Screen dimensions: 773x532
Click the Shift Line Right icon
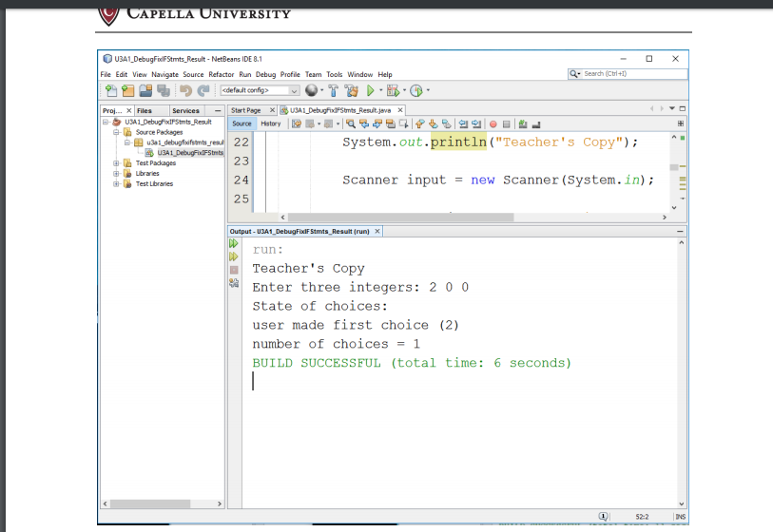point(476,123)
